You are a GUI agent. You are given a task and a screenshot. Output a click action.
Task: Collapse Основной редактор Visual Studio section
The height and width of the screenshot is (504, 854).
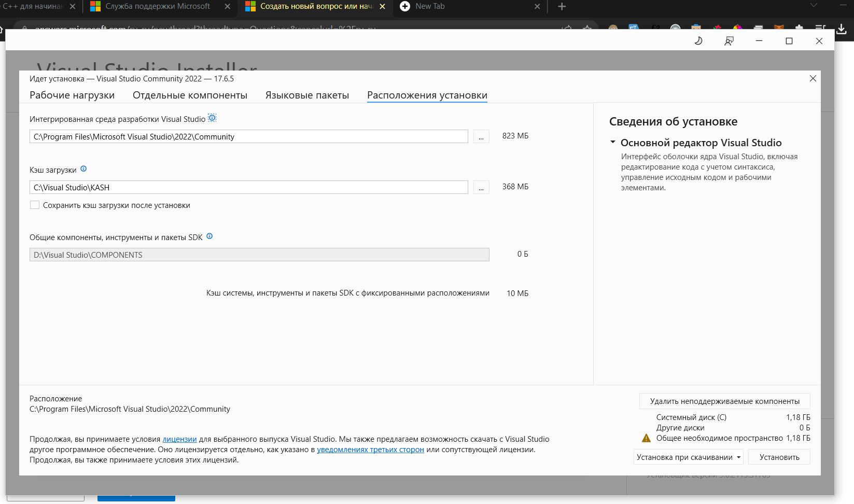(x=613, y=142)
